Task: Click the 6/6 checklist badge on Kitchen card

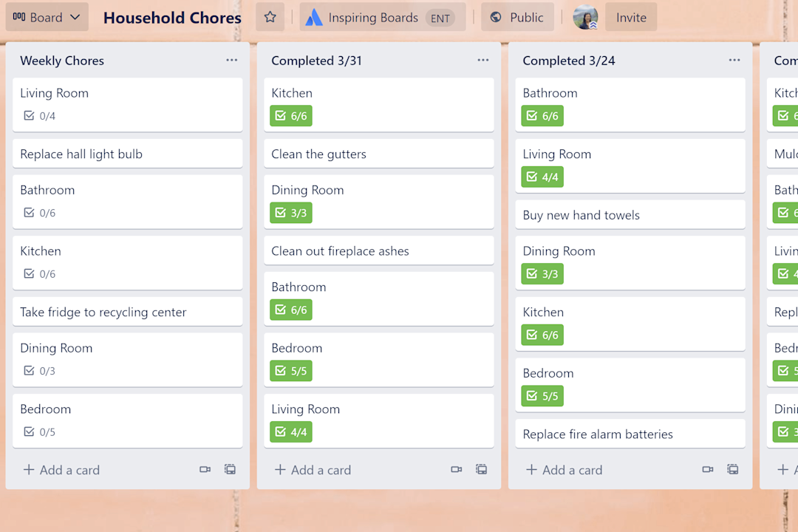Action: click(290, 115)
